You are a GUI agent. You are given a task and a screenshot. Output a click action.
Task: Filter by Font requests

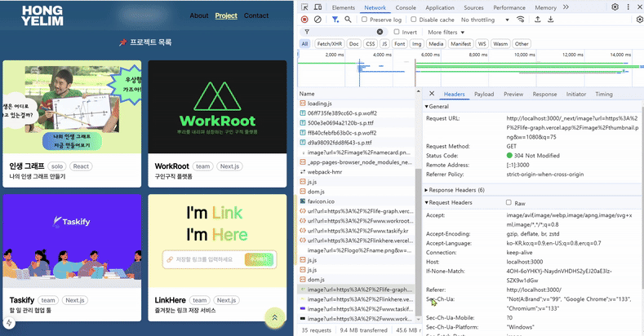click(x=400, y=43)
